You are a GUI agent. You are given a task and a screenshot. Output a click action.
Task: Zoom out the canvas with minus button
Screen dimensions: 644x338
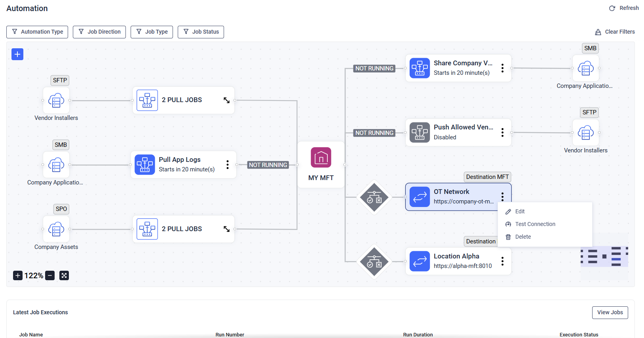(x=50, y=275)
